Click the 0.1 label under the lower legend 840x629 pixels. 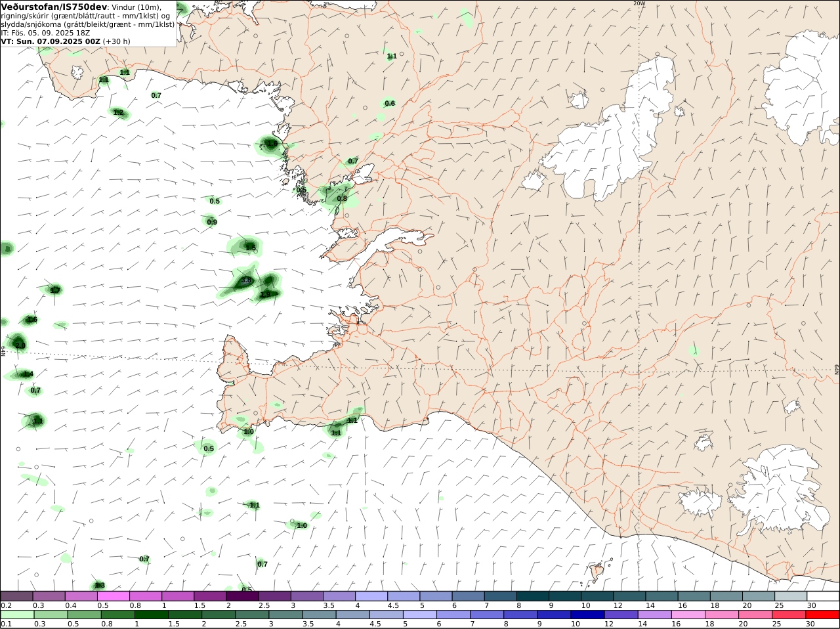(6, 624)
